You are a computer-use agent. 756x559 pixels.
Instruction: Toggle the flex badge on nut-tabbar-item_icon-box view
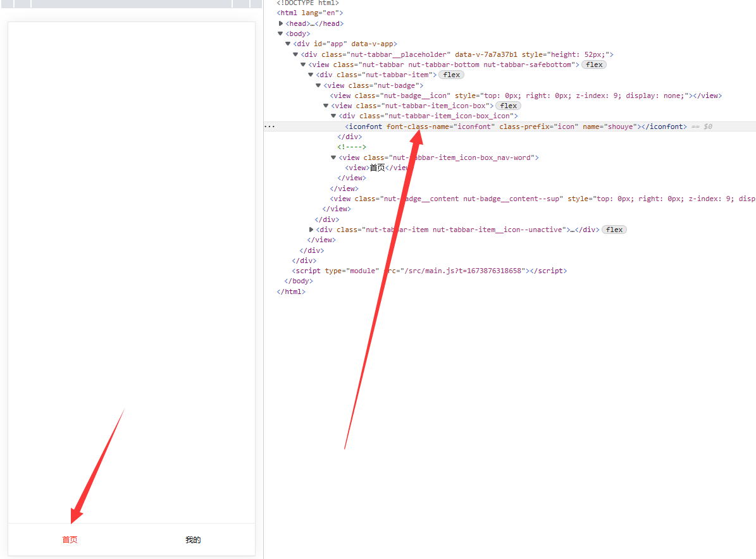coord(508,105)
